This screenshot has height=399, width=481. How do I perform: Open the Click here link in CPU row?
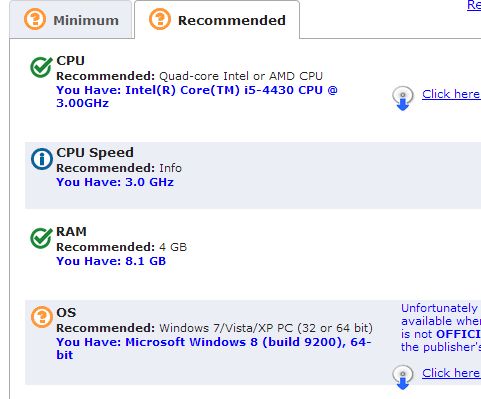pyautogui.click(x=451, y=94)
